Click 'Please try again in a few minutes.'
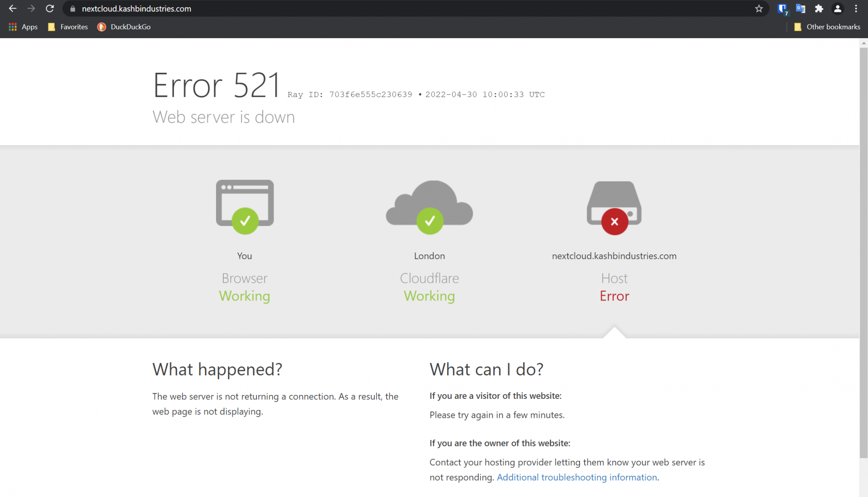The image size is (868, 497). (x=497, y=415)
